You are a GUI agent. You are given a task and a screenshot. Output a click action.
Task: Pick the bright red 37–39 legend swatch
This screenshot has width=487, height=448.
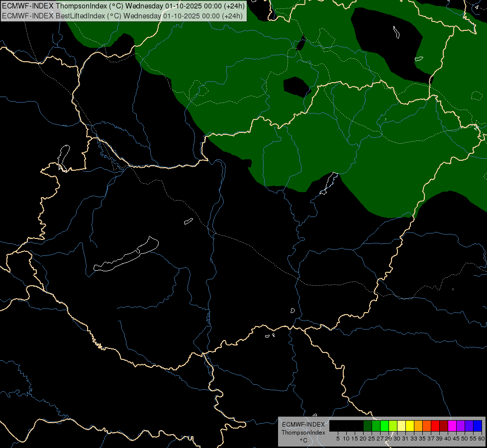pos(435,426)
